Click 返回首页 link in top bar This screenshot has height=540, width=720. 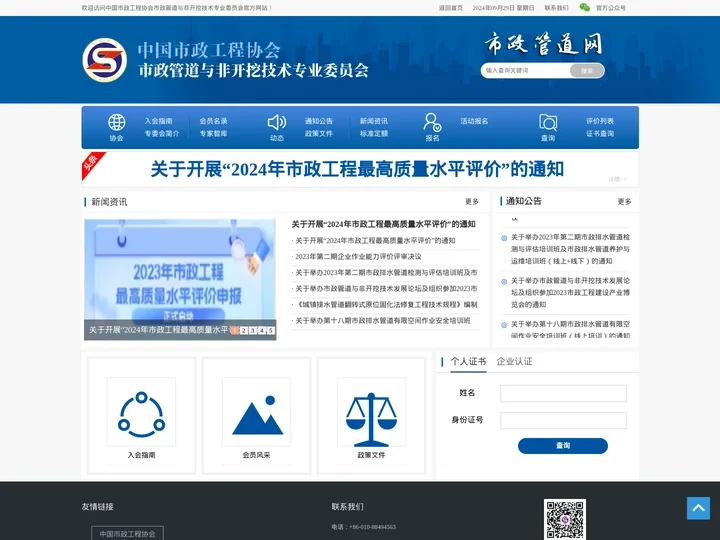click(451, 8)
